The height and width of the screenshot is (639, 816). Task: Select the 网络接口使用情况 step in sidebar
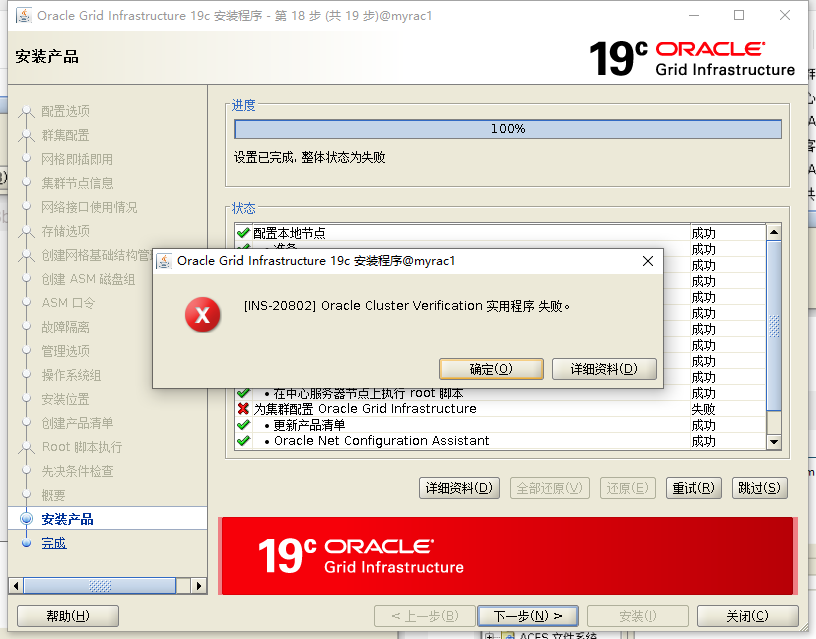(x=90, y=207)
